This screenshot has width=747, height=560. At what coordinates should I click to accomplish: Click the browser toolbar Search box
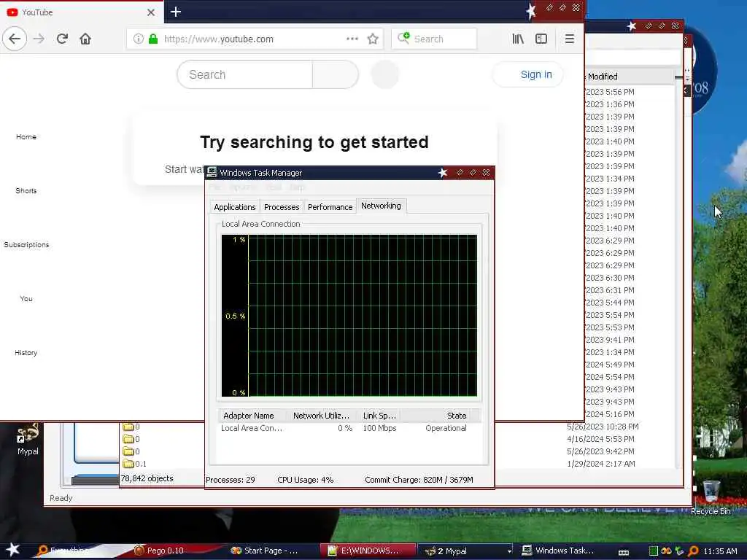(433, 39)
